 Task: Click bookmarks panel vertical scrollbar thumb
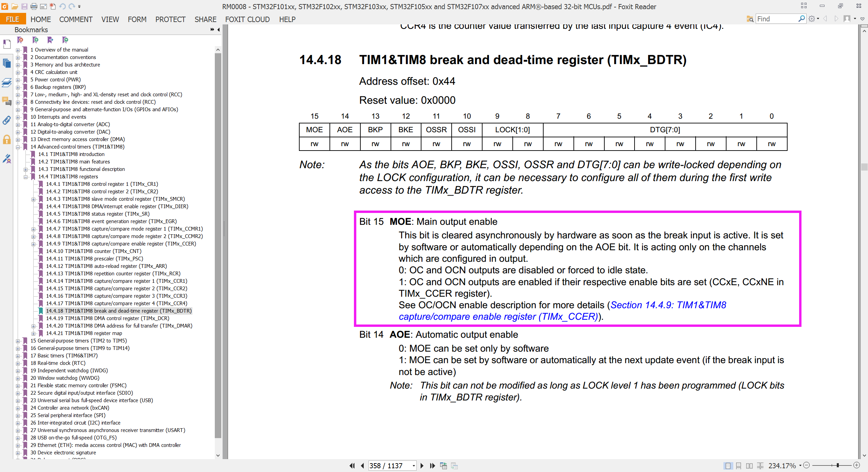(x=218, y=245)
